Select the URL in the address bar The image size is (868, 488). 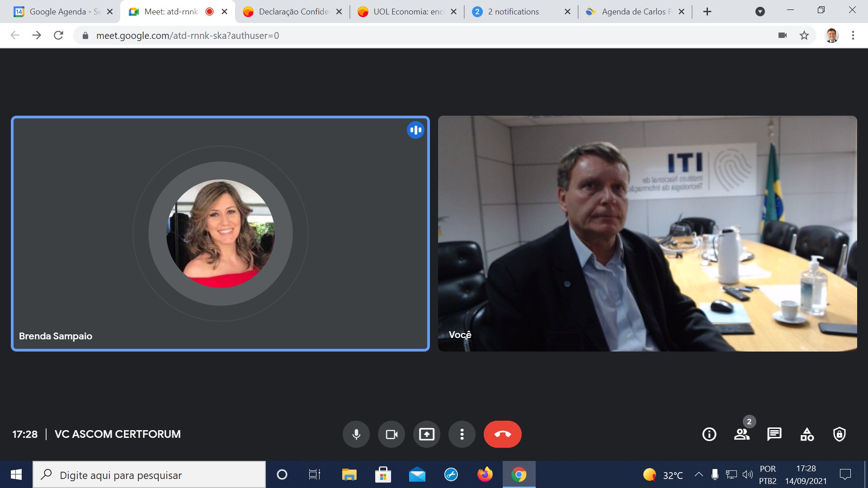point(188,35)
